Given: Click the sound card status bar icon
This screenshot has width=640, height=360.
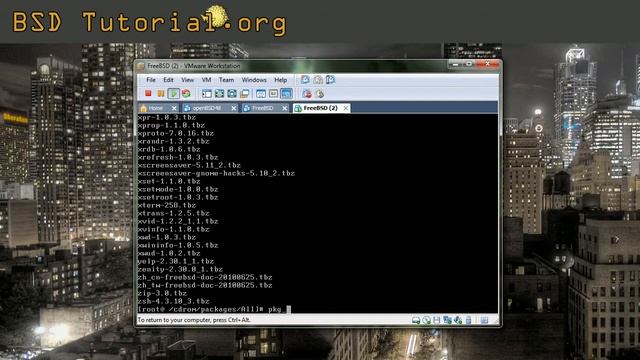Looking at the screenshot, I should tap(458, 320).
